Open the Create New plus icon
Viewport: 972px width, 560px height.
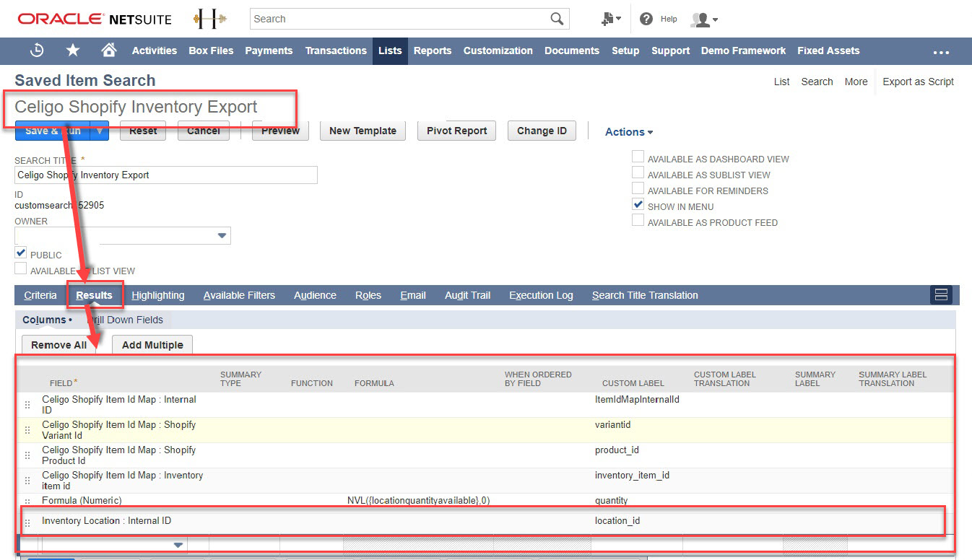[x=610, y=19]
